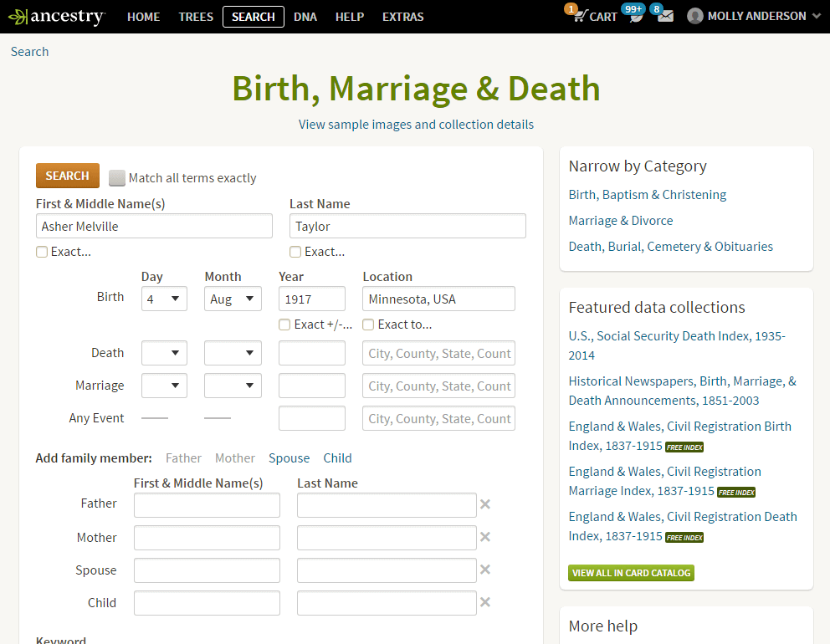Viewport: 830px width, 644px height.
Task: Narrow to Birth, Baptism & Christening
Action: (648, 195)
